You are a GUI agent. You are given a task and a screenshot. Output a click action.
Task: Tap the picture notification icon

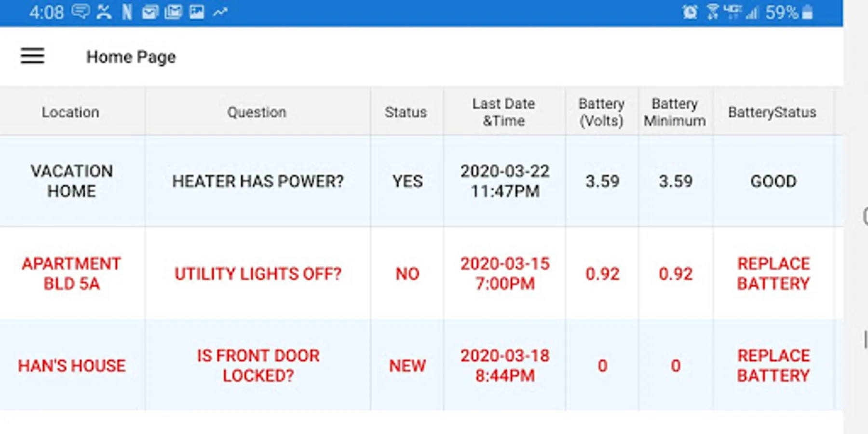(196, 12)
